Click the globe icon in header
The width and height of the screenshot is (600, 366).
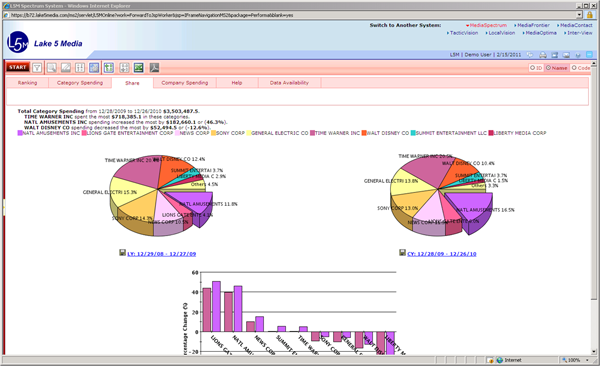pyautogui.click(x=578, y=55)
